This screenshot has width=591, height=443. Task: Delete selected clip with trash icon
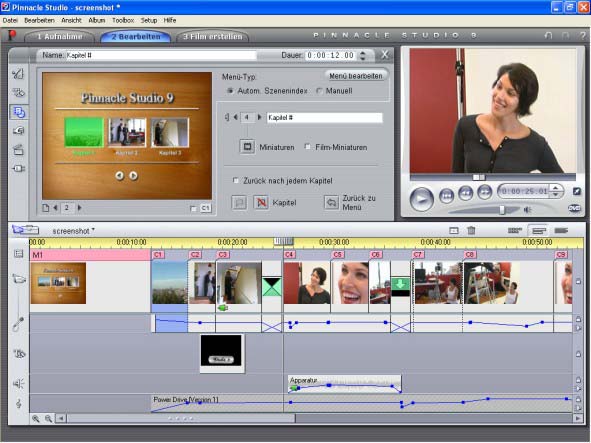471,230
